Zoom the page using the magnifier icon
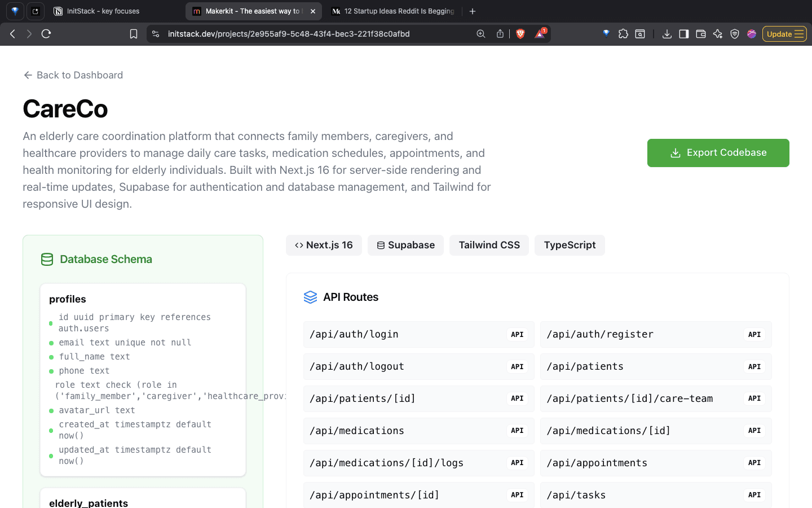 tap(480, 34)
